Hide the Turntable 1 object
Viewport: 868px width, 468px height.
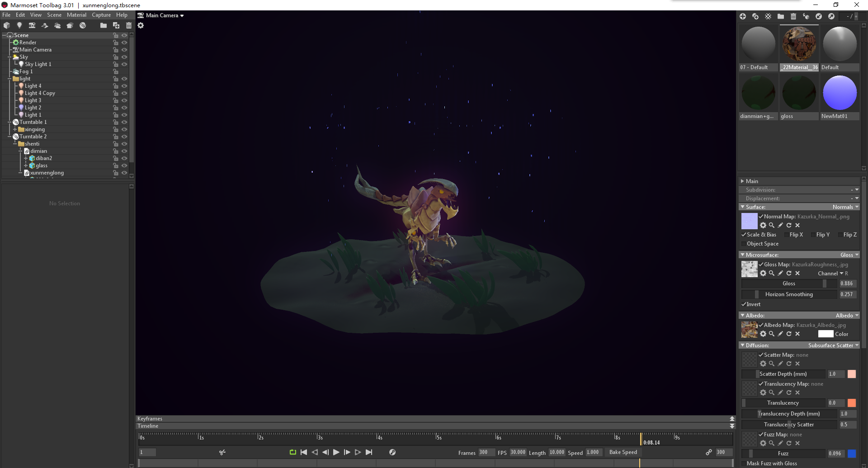(x=124, y=122)
